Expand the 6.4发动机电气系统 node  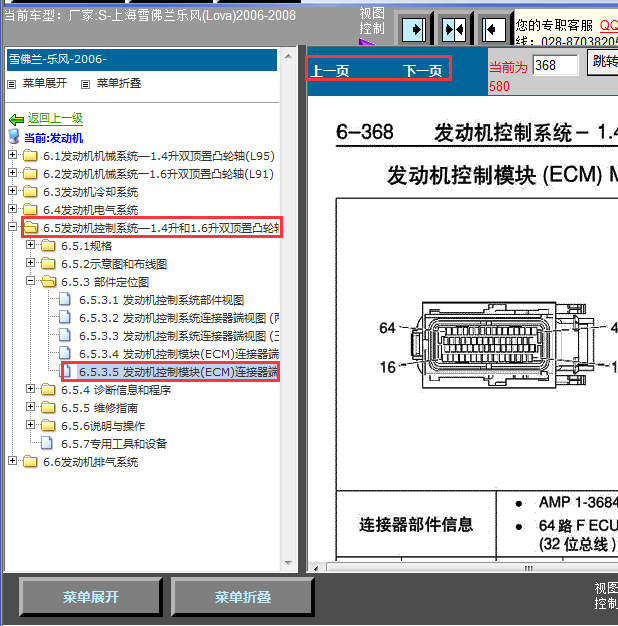coord(12,208)
